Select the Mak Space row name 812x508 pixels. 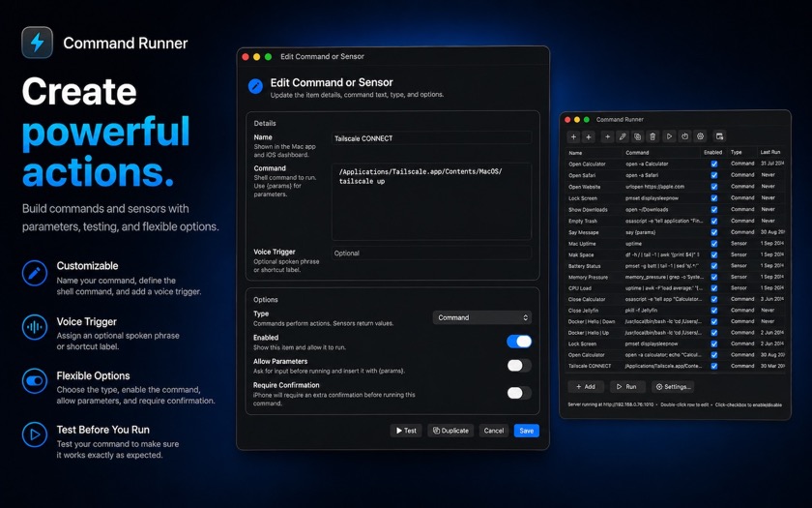tap(581, 255)
